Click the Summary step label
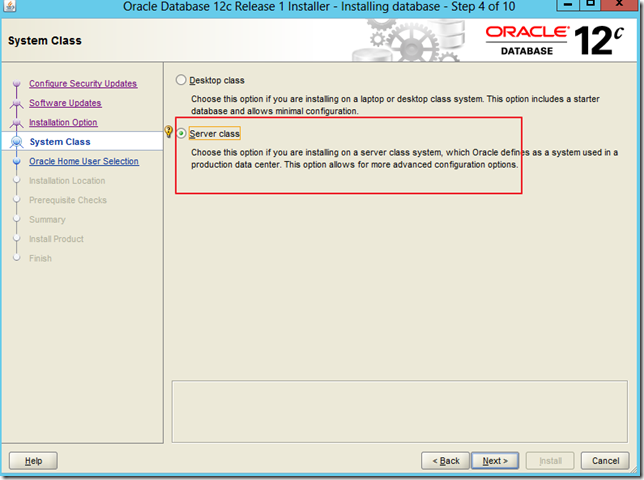The image size is (644, 480). 47,220
